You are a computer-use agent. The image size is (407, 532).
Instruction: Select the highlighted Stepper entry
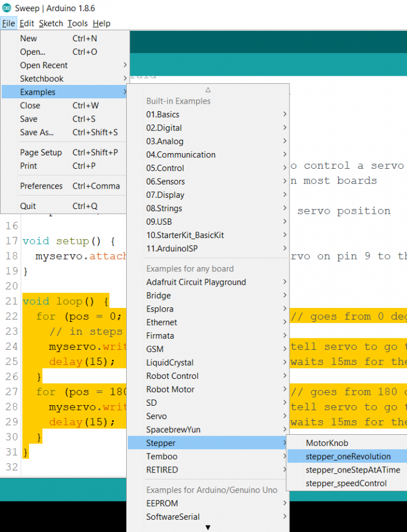pos(208,443)
